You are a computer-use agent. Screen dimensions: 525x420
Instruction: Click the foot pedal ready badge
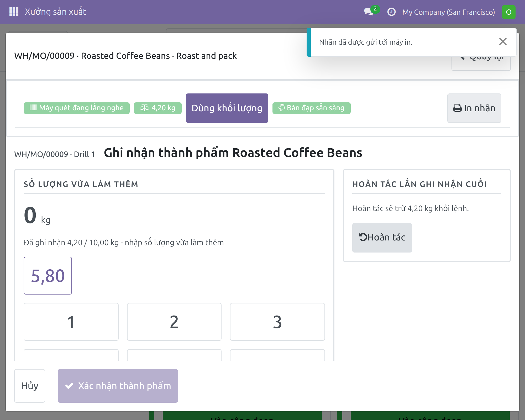click(x=311, y=108)
